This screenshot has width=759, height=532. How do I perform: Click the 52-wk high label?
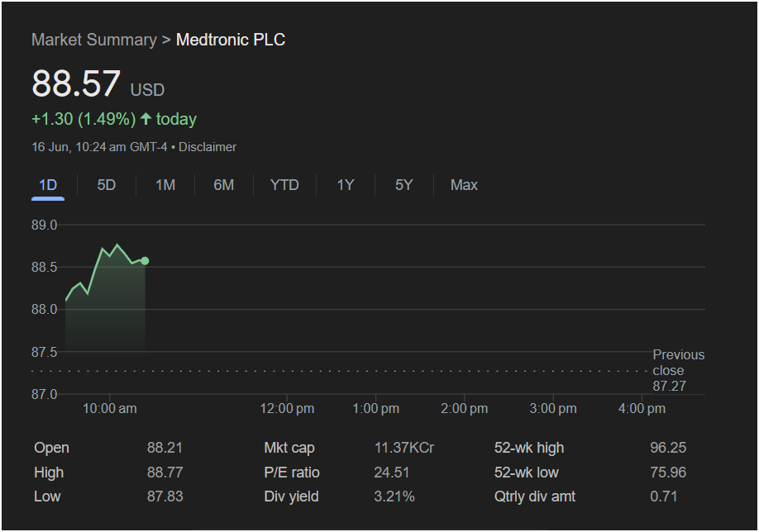(529, 449)
